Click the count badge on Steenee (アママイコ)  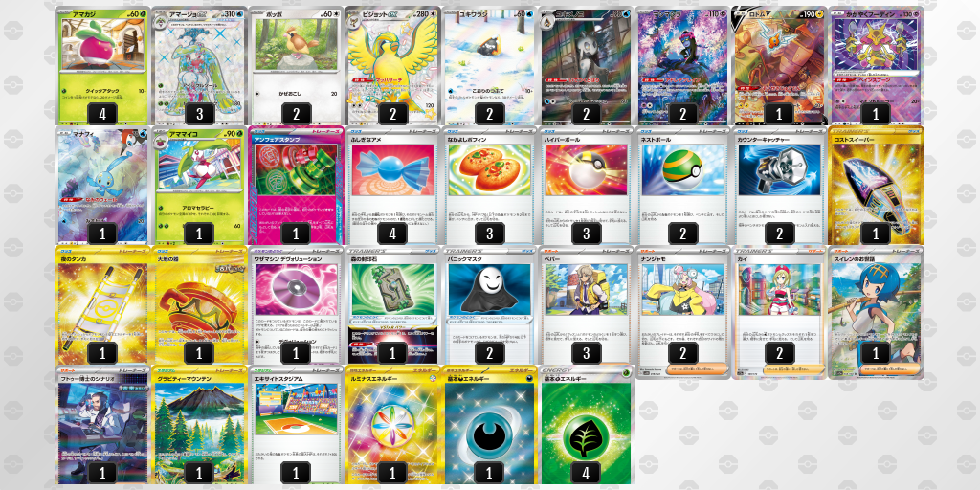(x=199, y=234)
